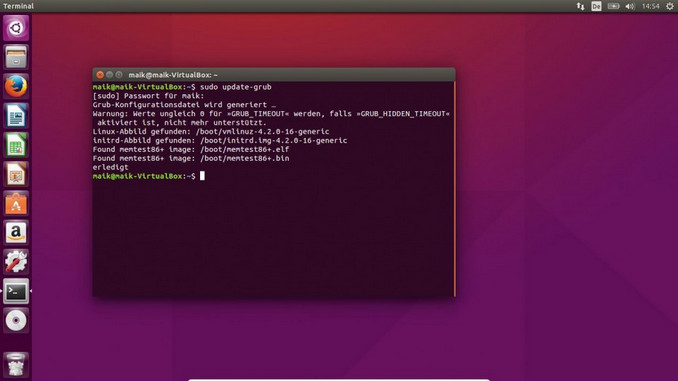Open the Amazon launcher icon

[16, 233]
